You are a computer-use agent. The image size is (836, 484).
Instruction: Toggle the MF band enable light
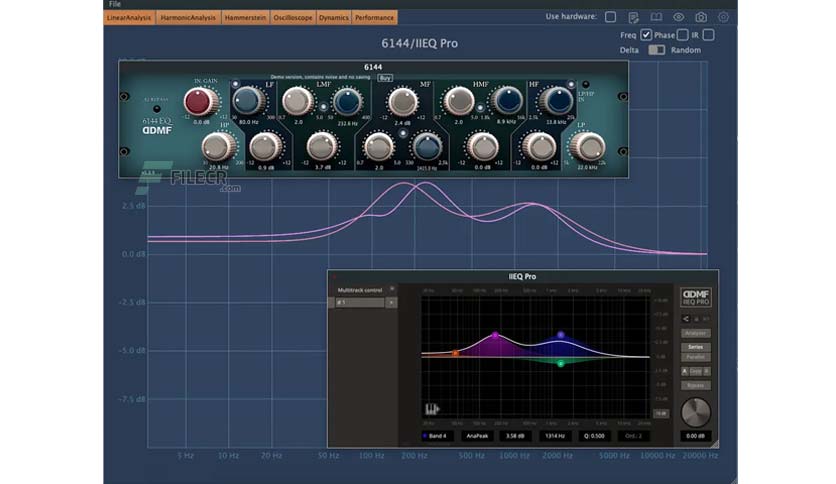[403, 133]
